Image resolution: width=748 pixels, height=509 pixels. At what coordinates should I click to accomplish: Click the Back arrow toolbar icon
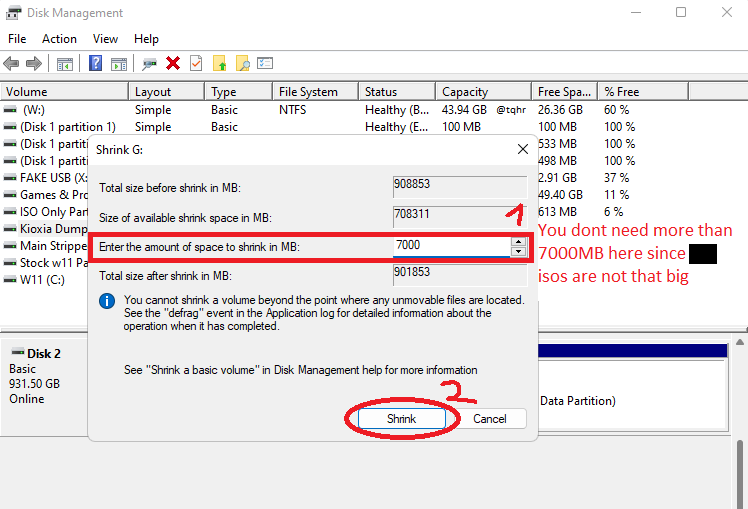12,63
